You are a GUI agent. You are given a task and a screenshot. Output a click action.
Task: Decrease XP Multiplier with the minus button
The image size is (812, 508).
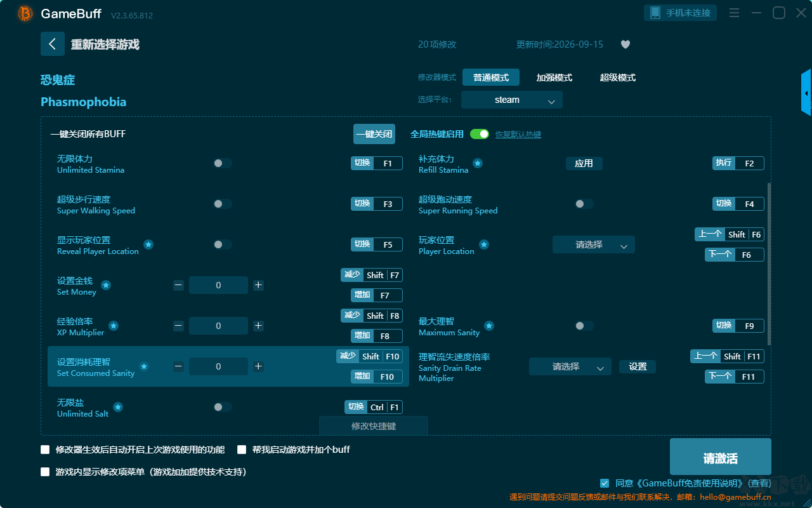pyautogui.click(x=178, y=326)
